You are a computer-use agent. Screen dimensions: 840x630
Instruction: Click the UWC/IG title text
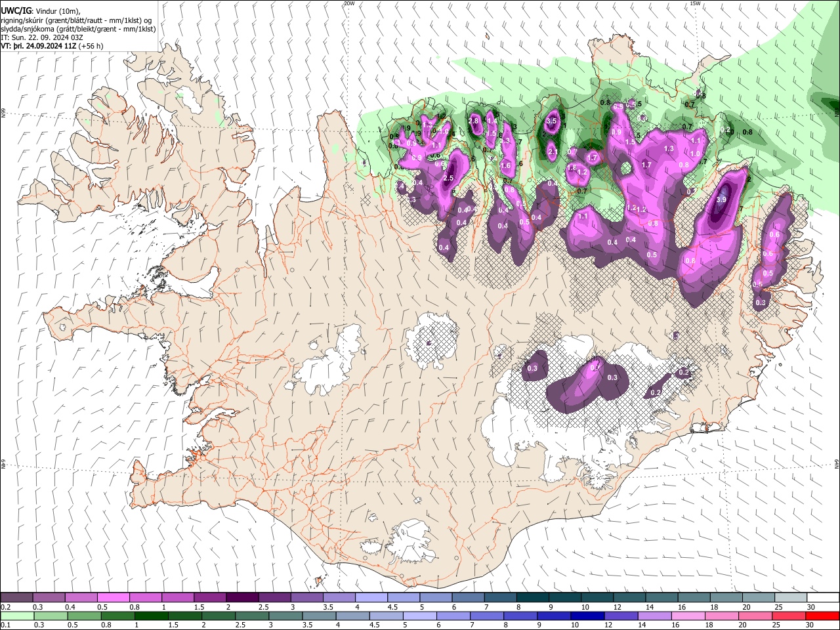click(x=15, y=11)
